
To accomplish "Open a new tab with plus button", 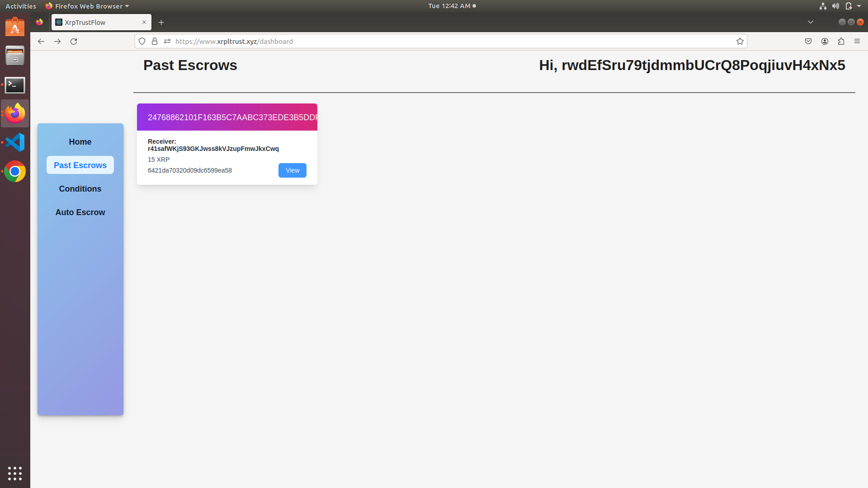I will tap(161, 22).
